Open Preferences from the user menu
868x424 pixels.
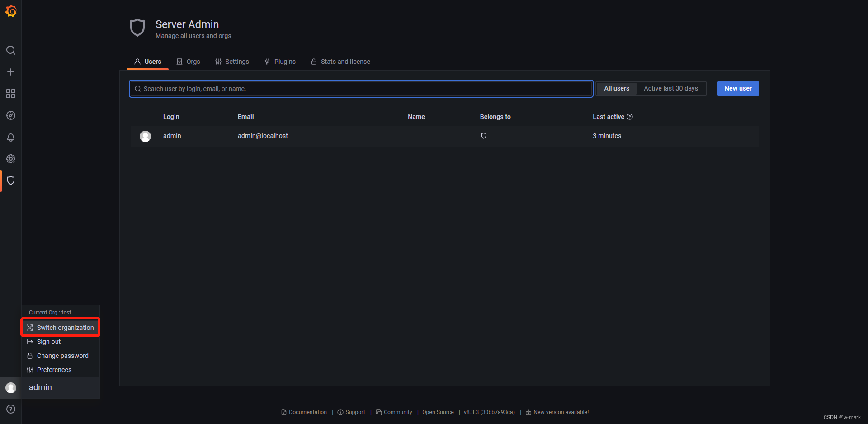tap(54, 370)
